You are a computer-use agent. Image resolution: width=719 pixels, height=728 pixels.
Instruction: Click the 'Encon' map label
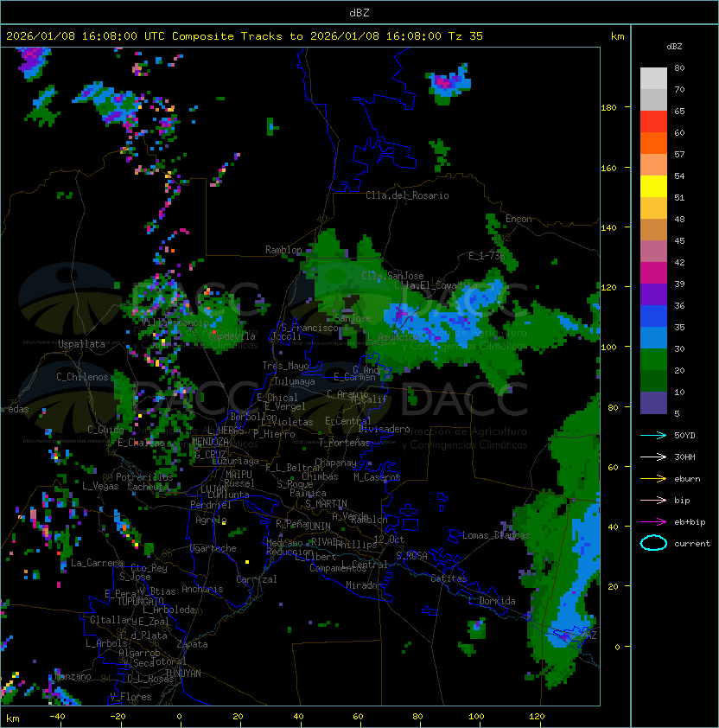click(519, 219)
